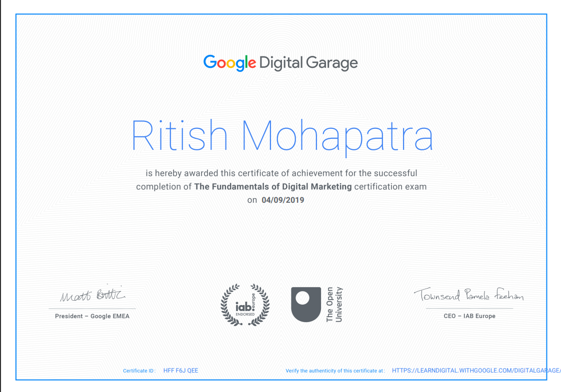561x392 pixels.
Task: Click the exam date 04/09/2019
Action: click(283, 200)
